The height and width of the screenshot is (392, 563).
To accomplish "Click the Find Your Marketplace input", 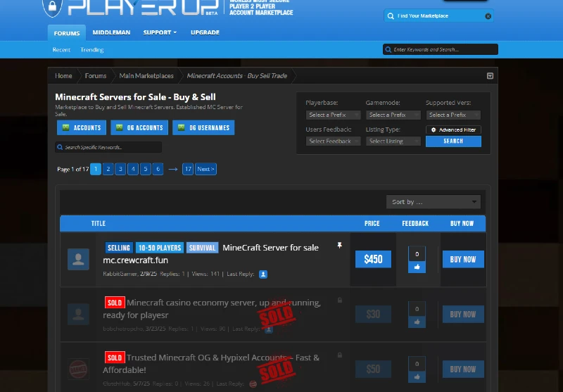I will click(438, 16).
